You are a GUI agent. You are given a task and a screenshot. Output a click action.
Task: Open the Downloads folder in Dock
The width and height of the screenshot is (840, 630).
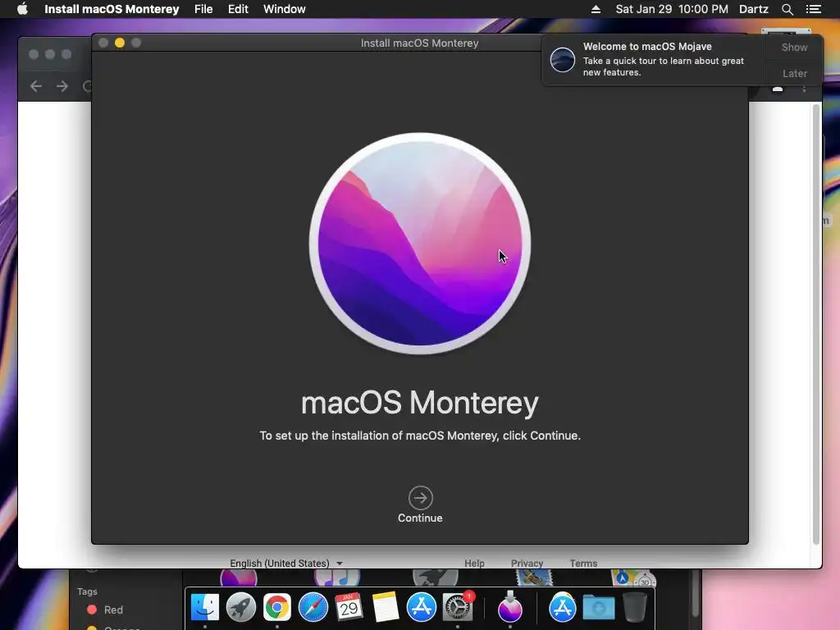click(599, 608)
